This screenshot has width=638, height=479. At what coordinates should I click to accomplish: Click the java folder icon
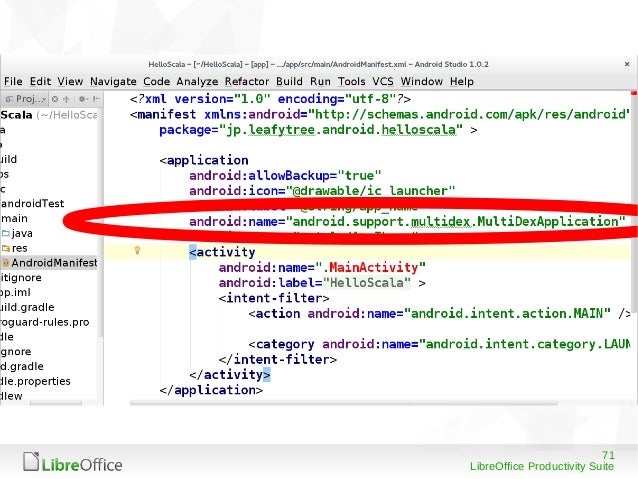point(6,233)
